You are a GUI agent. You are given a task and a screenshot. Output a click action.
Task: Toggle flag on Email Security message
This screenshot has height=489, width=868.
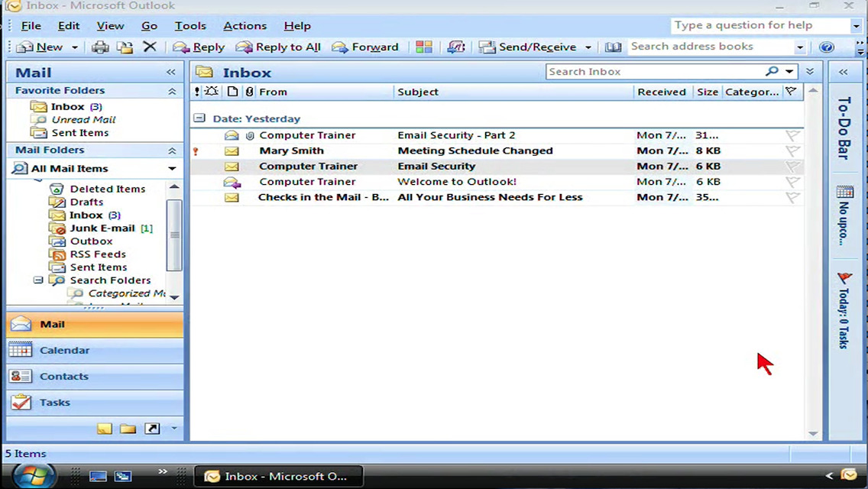pyautogui.click(x=792, y=166)
